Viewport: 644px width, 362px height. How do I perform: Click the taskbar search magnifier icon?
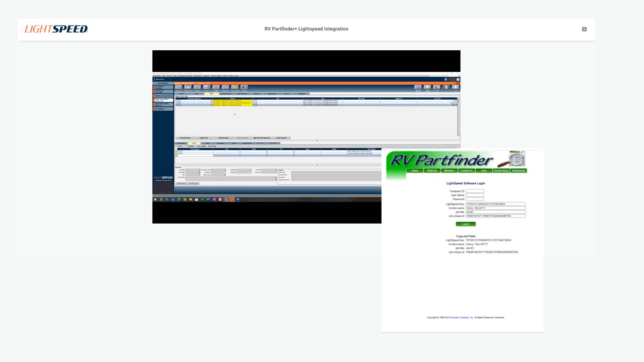coord(161,199)
